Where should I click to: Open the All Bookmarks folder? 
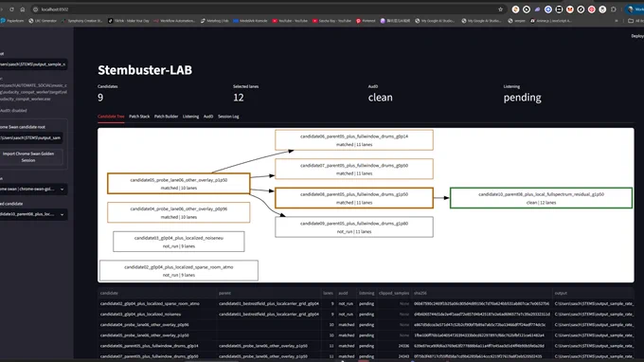coord(635,21)
